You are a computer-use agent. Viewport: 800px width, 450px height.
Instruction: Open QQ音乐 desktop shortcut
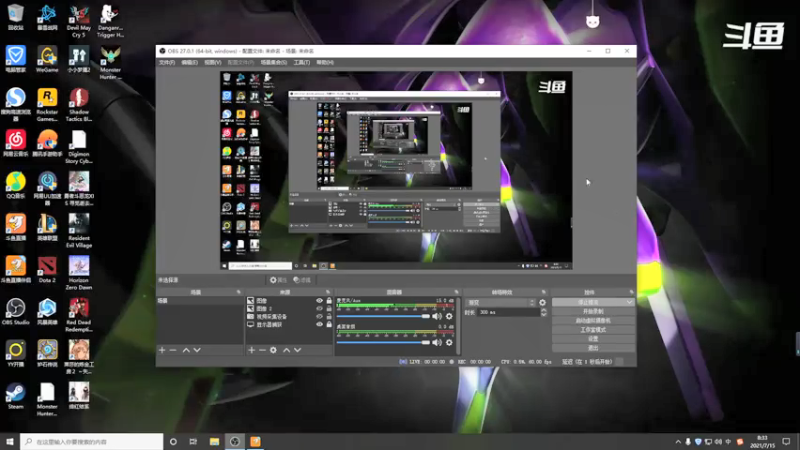pyautogui.click(x=15, y=186)
